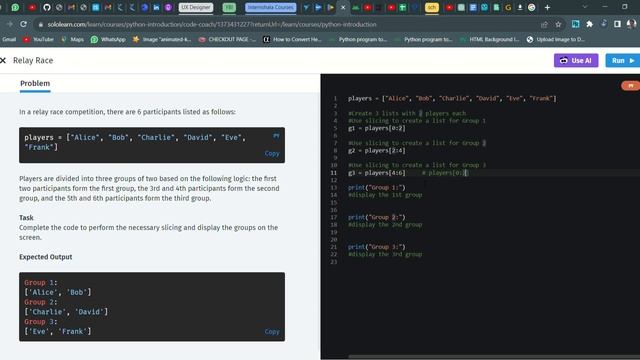Click the Use AI button
Image resolution: width=640 pixels, height=360 pixels.
click(x=576, y=60)
